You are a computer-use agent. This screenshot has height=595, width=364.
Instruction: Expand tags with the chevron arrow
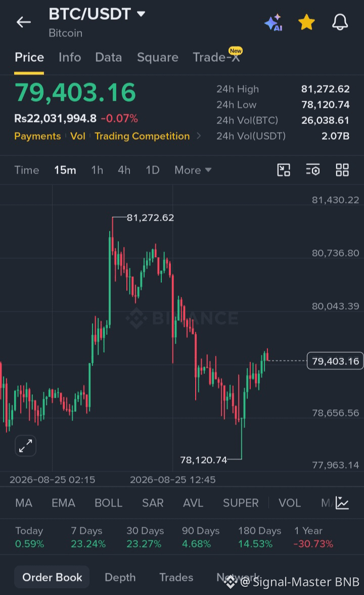[x=199, y=136]
